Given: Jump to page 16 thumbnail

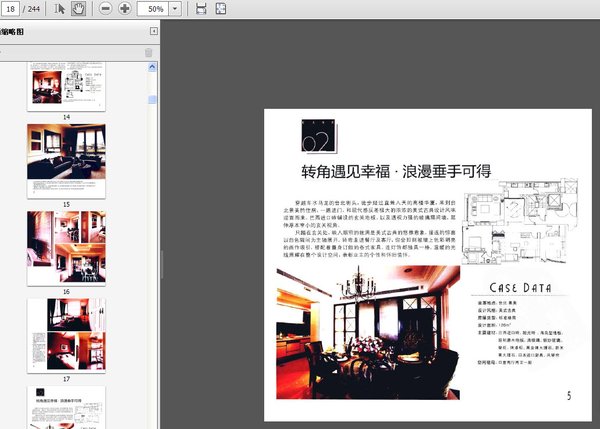Looking at the screenshot, I should tap(66, 244).
